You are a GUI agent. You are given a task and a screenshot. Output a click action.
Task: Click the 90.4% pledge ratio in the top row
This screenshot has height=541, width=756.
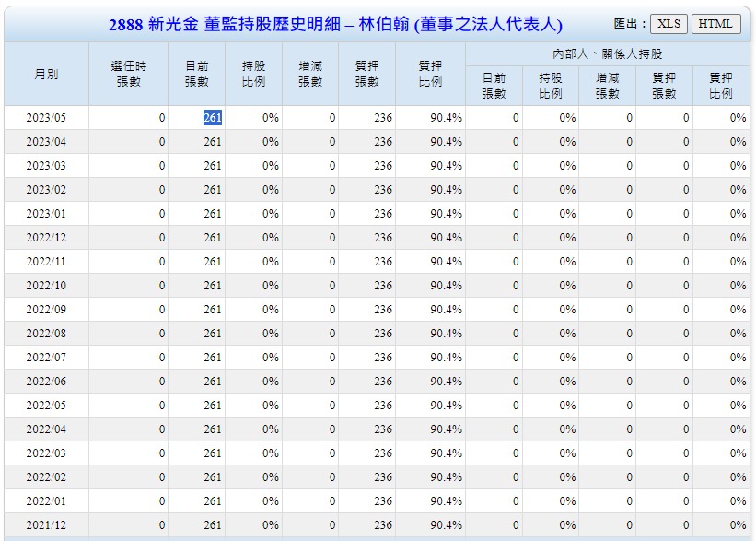pyautogui.click(x=442, y=118)
